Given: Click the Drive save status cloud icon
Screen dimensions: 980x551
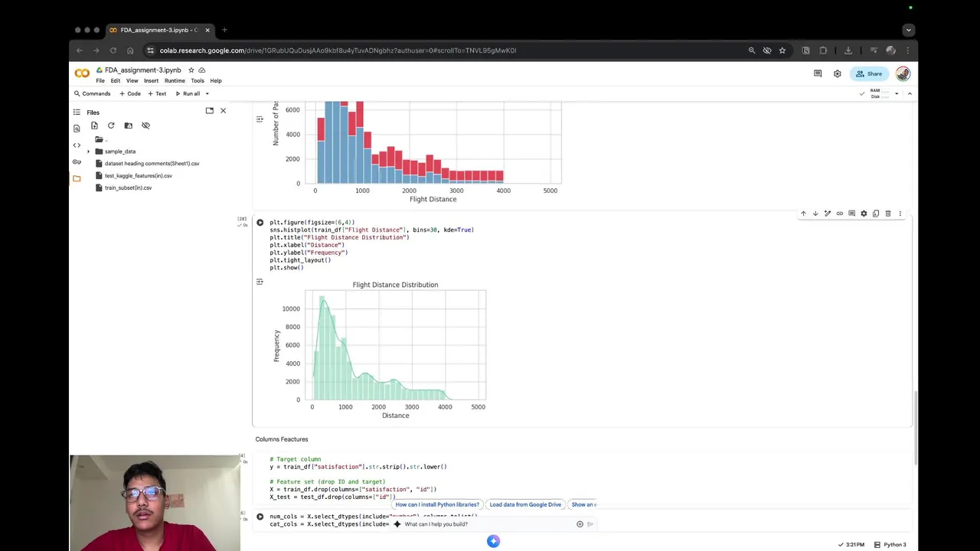Looking at the screenshot, I should click(x=202, y=70).
